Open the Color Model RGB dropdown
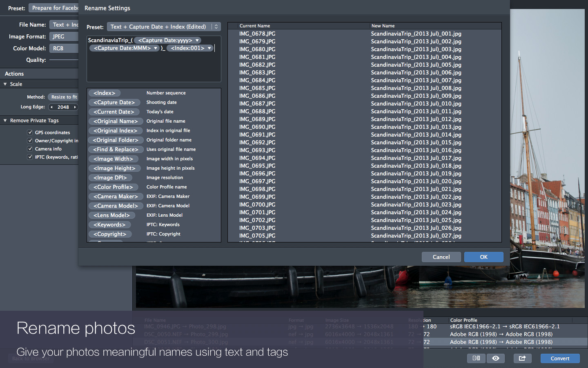This screenshot has height=368, width=588. click(64, 48)
